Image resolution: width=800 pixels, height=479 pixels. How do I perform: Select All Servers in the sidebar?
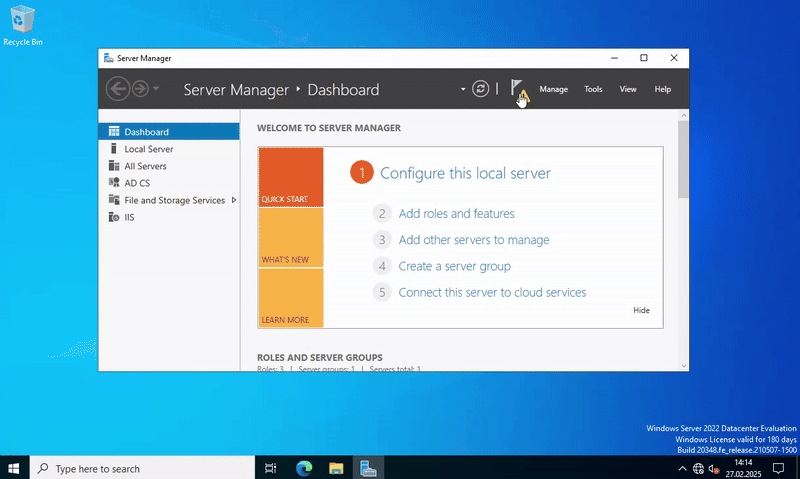click(169, 166)
